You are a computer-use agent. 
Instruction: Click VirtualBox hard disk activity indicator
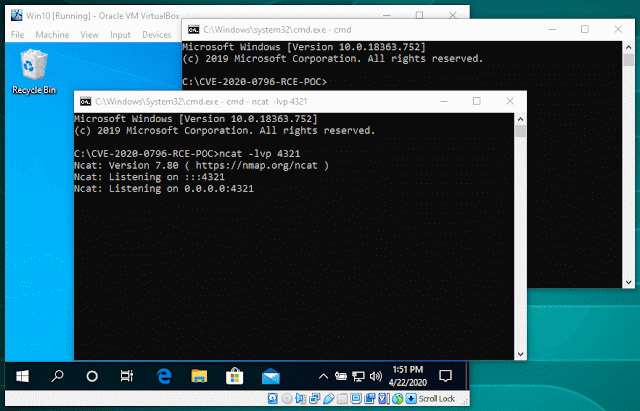point(272,398)
